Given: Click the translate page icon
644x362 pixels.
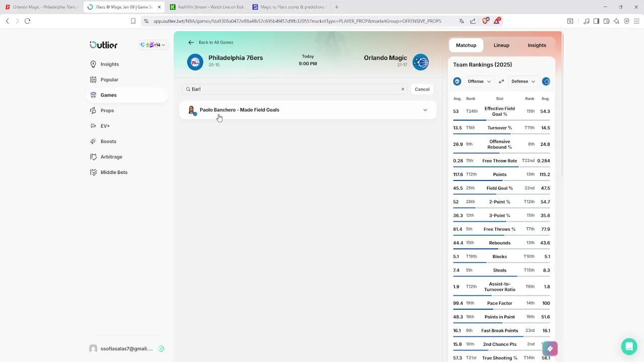Looking at the screenshot, I should point(461,21).
